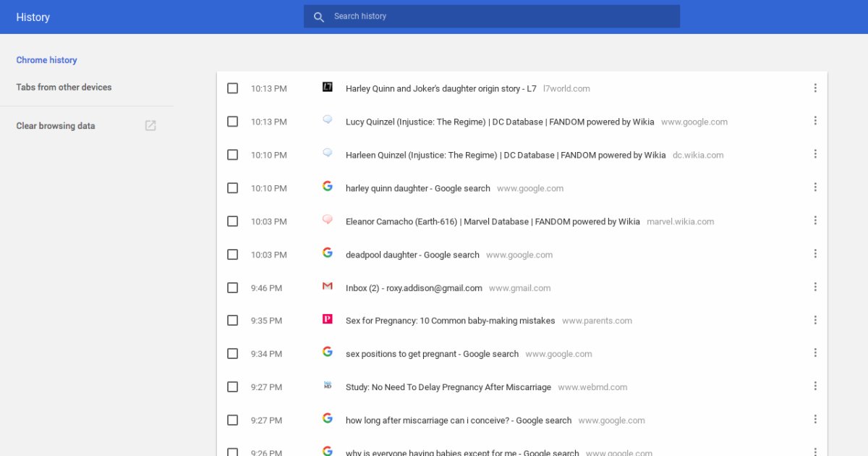Viewport: 868px width, 456px height.
Task: Open Clear browsing data
Action: pos(56,126)
